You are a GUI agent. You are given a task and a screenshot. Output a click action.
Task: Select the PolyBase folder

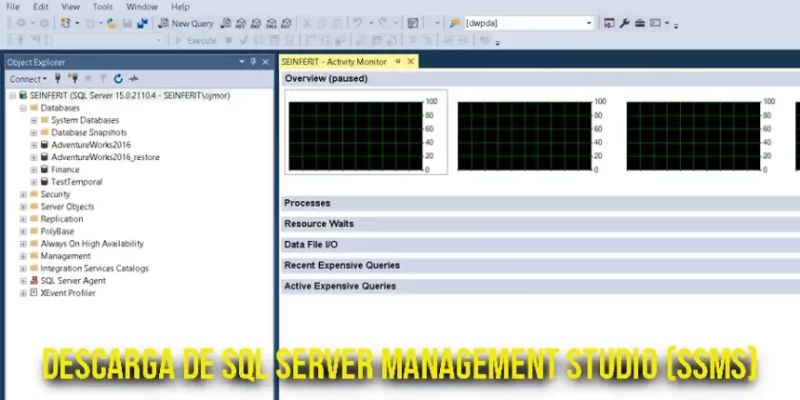pos(57,231)
